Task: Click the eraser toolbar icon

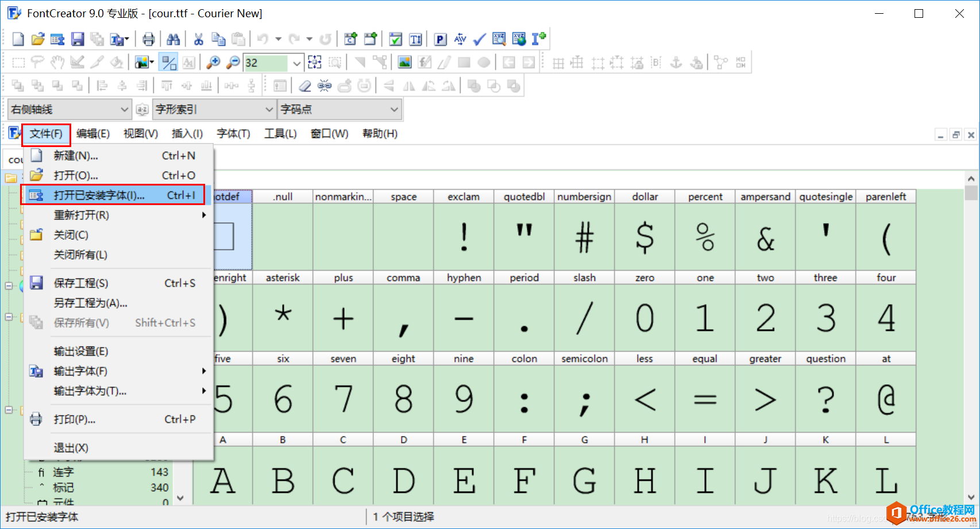Action: point(305,86)
